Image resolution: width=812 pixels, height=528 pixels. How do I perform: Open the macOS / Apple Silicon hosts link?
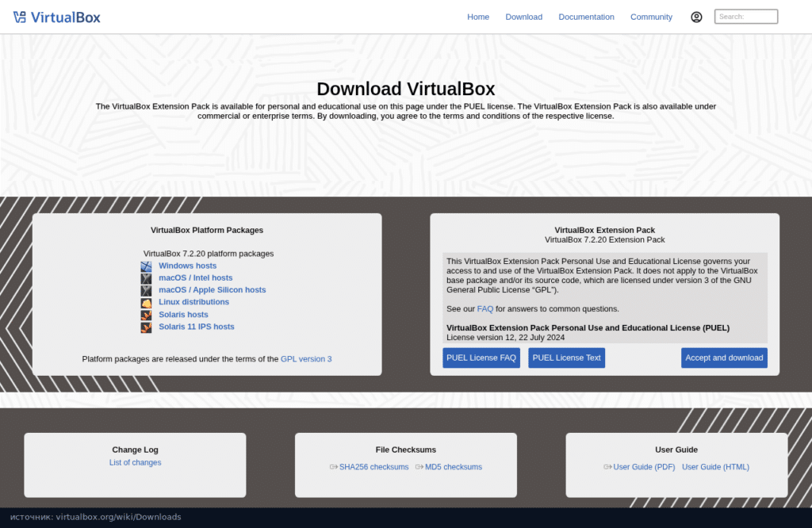(x=212, y=290)
